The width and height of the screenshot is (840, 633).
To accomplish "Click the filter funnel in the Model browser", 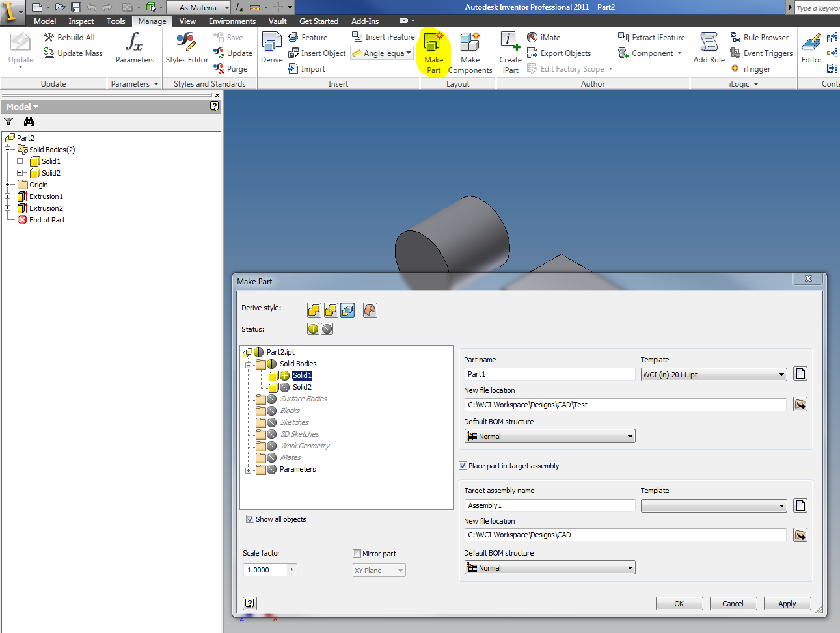I will point(8,121).
